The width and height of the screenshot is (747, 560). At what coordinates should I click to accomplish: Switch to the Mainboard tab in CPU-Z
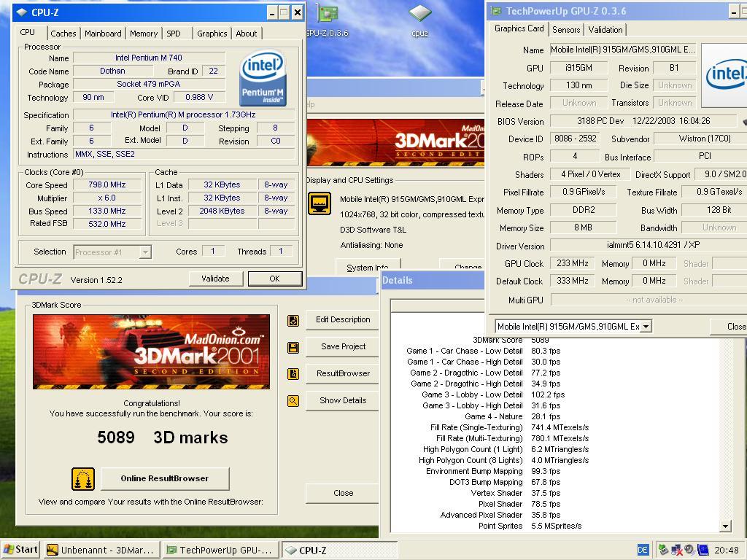coord(103,34)
